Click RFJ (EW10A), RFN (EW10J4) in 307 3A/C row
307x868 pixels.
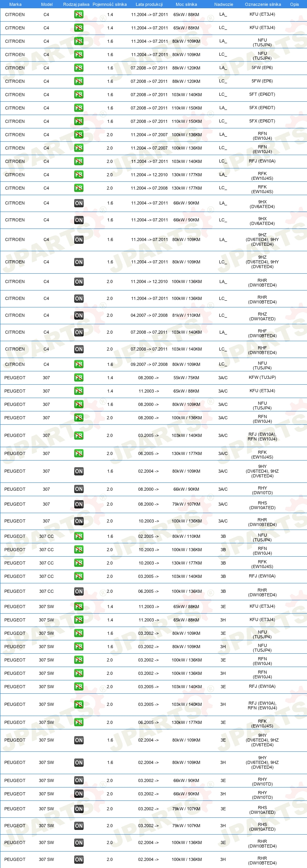coord(262,437)
